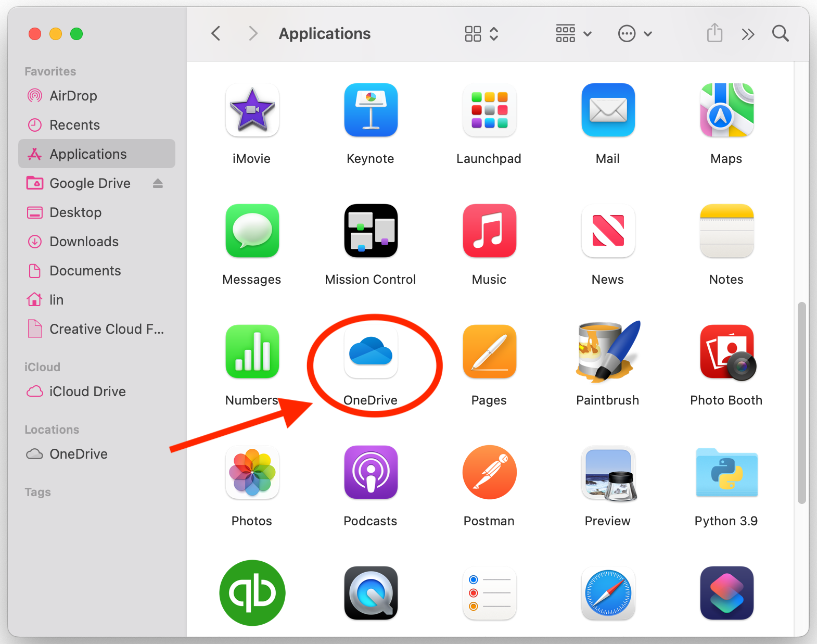817x644 pixels.
Task: Click the Launchpad app icon
Action: click(x=490, y=110)
